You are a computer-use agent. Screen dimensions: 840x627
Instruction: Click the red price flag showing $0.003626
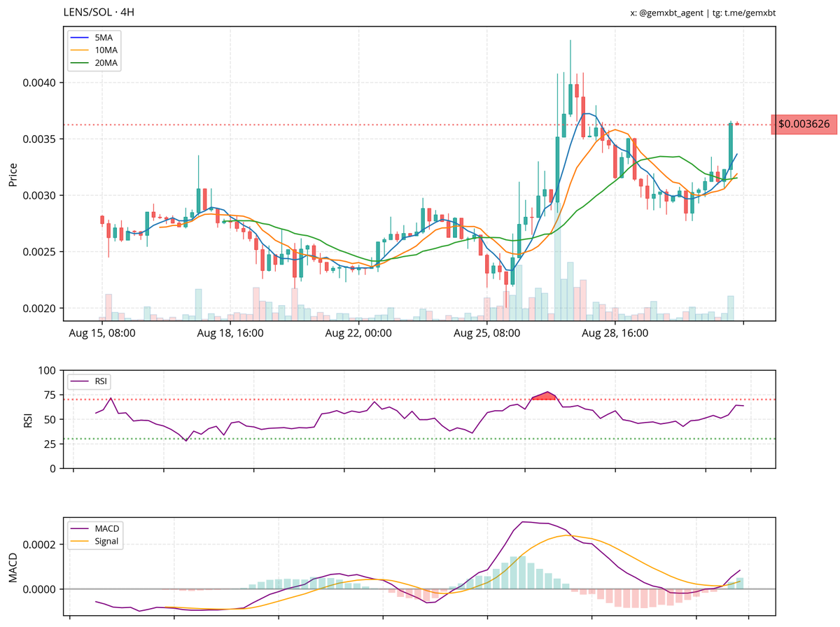804,125
